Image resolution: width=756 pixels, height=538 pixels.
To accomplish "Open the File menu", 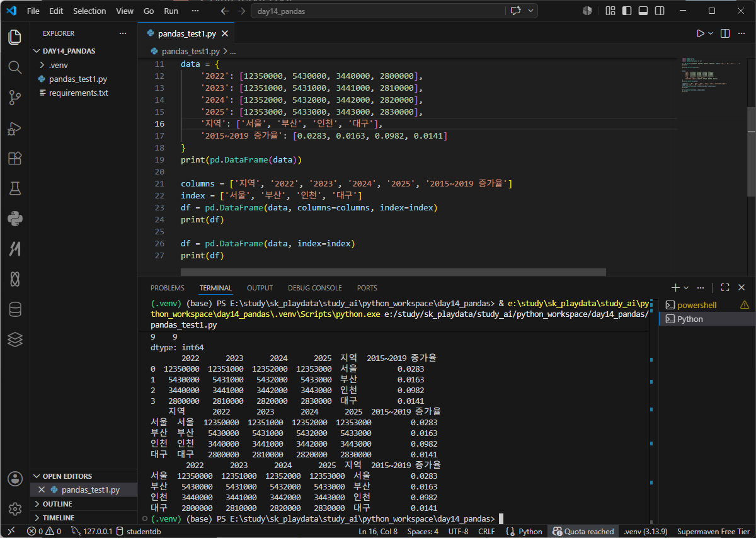I will tap(33, 11).
